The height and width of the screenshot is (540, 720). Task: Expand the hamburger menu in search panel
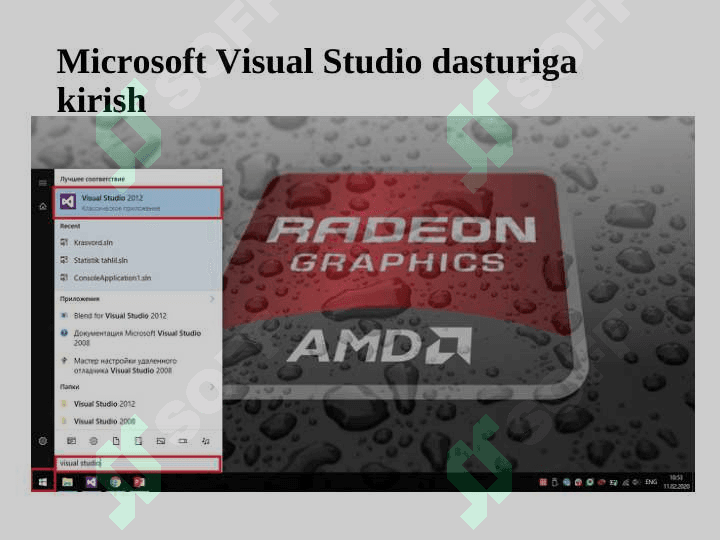click(42, 183)
